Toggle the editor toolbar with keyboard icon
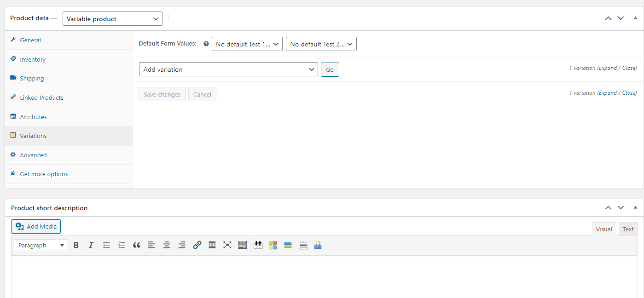This screenshot has height=298, width=644. [242, 246]
